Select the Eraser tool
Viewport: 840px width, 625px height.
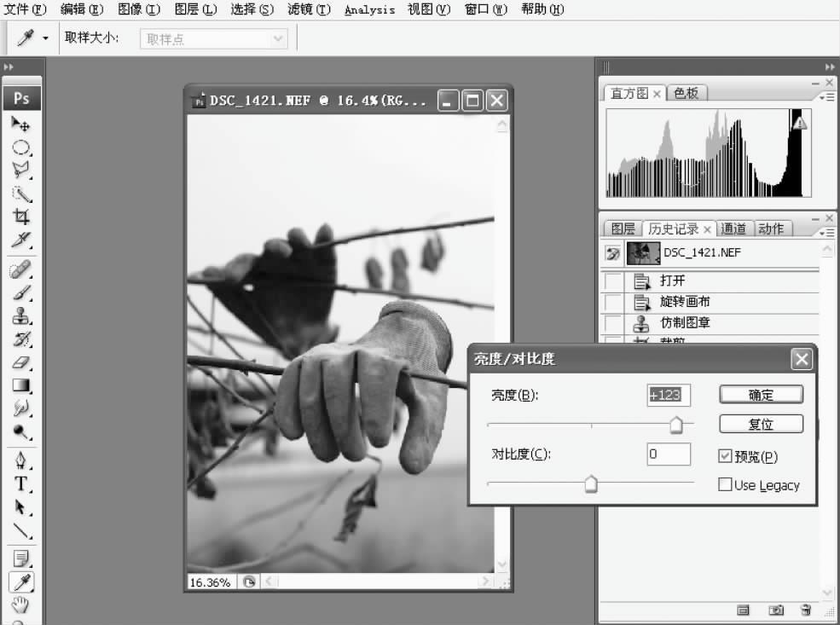point(20,362)
